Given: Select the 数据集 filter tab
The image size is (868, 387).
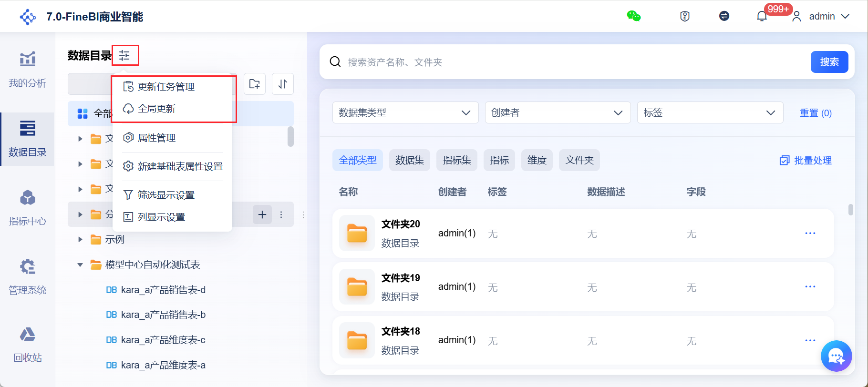Looking at the screenshot, I should [410, 160].
